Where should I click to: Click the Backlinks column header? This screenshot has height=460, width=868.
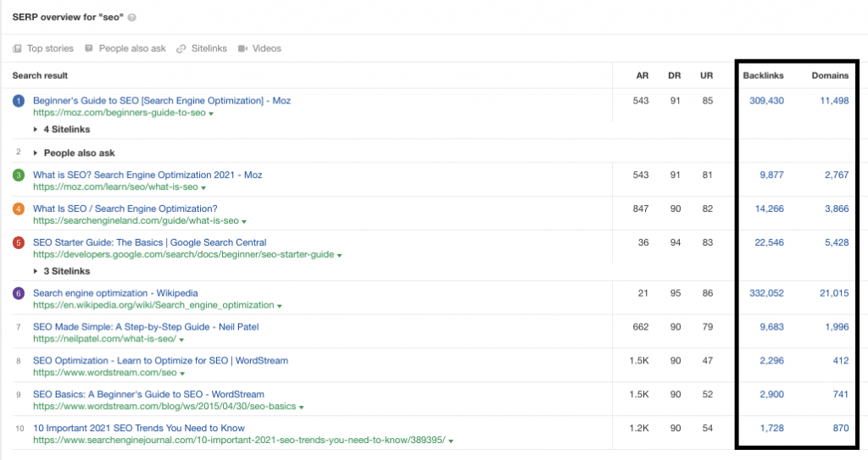763,75
